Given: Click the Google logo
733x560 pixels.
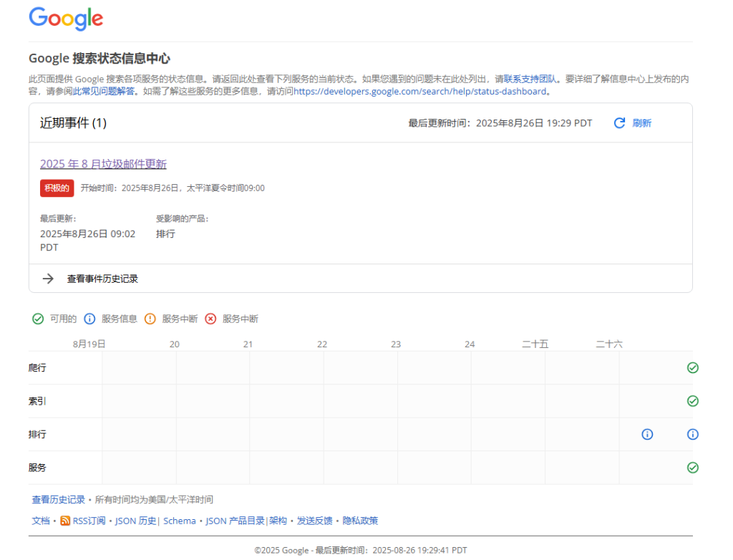Looking at the screenshot, I should (65, 19).
